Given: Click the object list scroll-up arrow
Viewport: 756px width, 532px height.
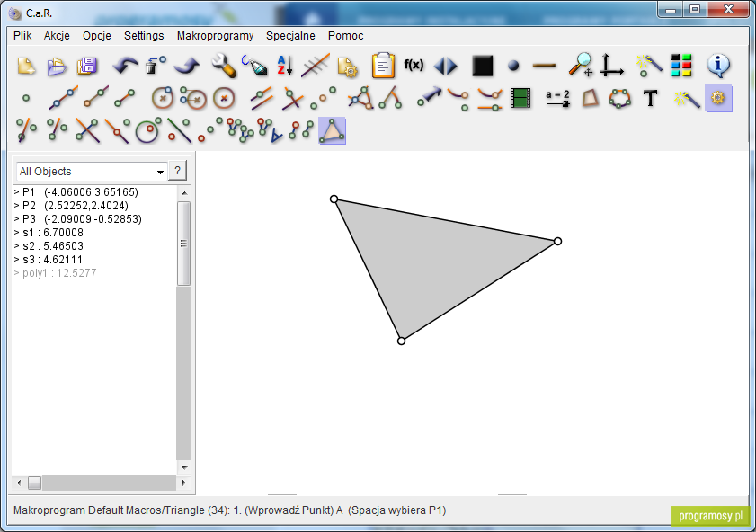Looking at the screenshot, I should [x=183, y=193].
